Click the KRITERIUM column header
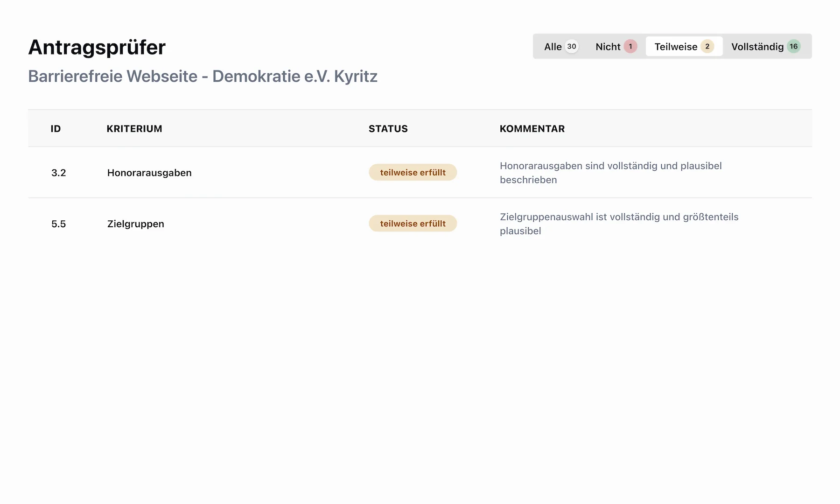The width and height of the screenshot is (840, 504). pos(134,129)
